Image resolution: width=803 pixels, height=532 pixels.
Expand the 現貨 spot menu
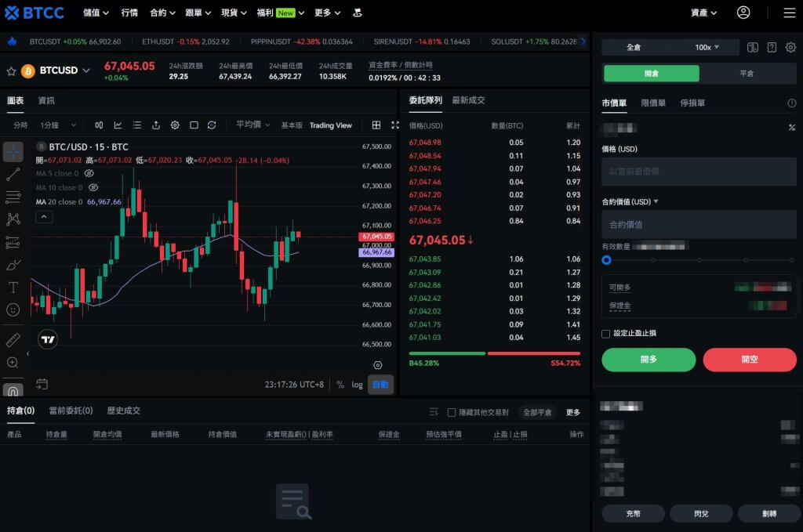(234, 13)
